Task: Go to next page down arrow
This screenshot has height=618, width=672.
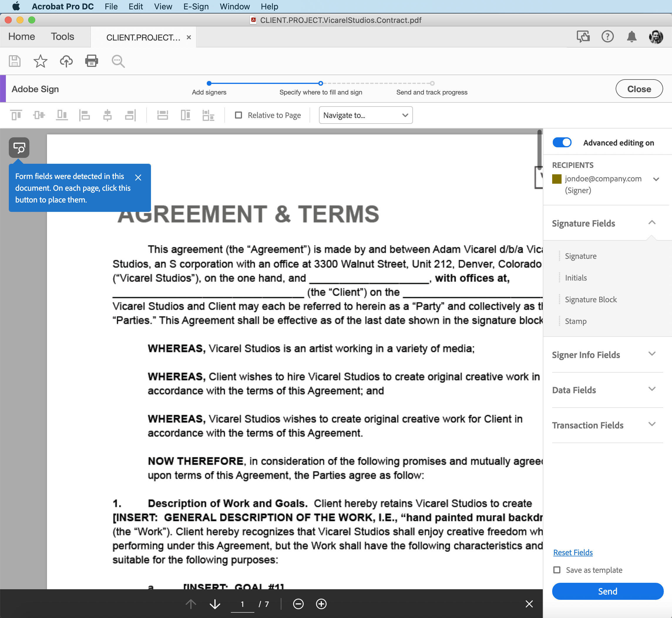Action: tap(215, 604)
